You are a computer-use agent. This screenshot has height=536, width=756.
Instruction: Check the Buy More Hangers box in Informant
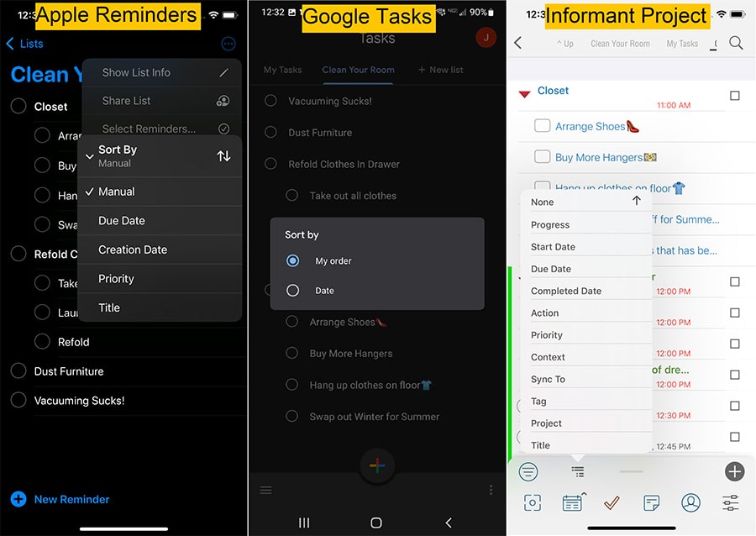[543, 156]
